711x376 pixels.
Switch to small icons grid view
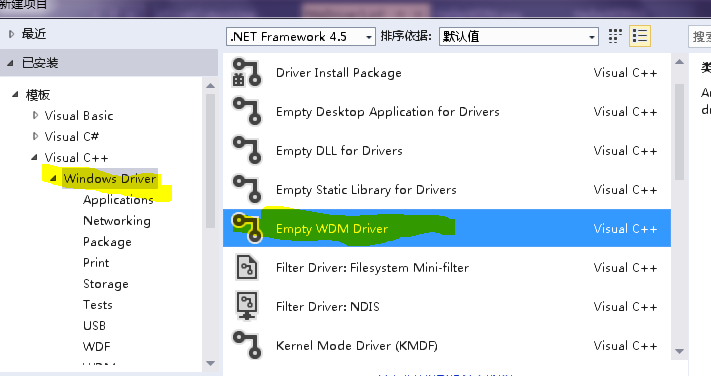[x=615, y=36]
